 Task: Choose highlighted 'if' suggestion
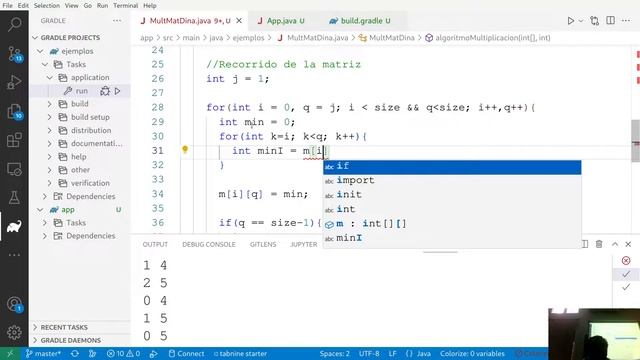pyautogui.click(x=452, y=167)
